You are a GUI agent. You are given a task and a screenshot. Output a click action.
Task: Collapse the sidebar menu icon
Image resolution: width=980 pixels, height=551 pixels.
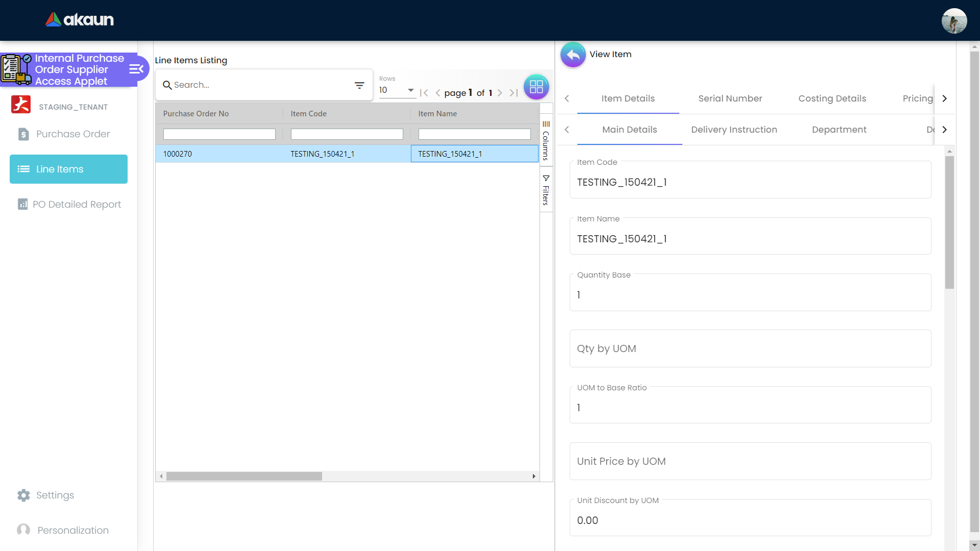tap(136, 69)
